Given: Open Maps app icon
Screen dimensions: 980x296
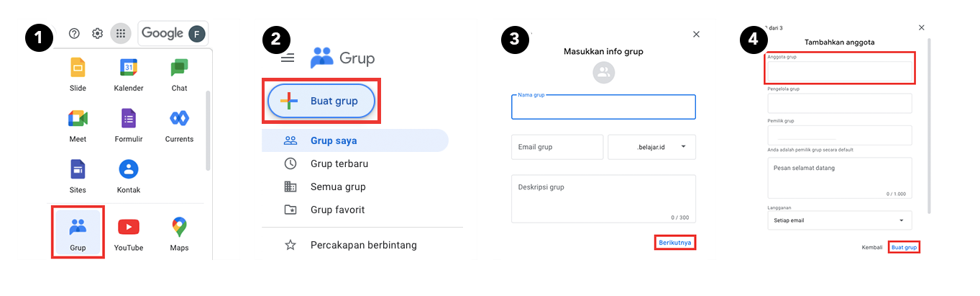Looking at the screenshot, I should pos(179,233).
